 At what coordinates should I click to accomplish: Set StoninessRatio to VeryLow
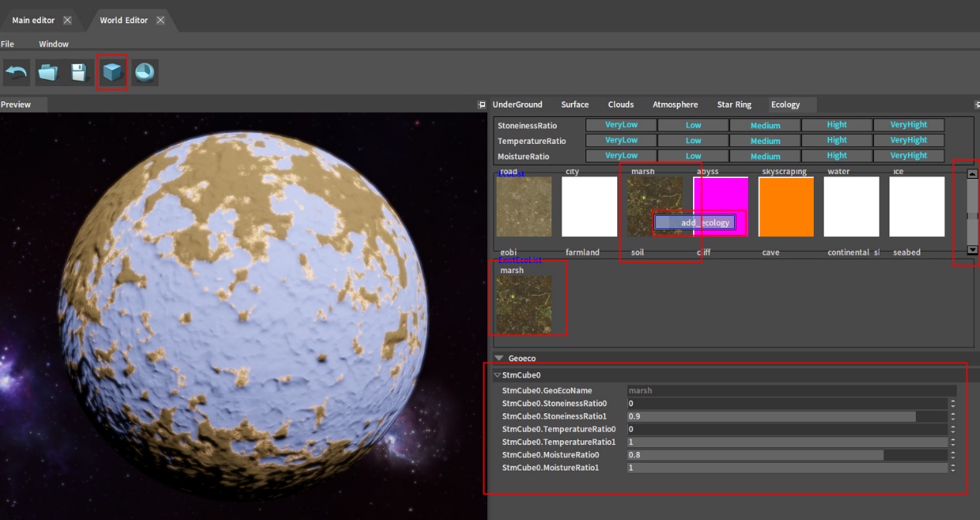coord(621,125)
